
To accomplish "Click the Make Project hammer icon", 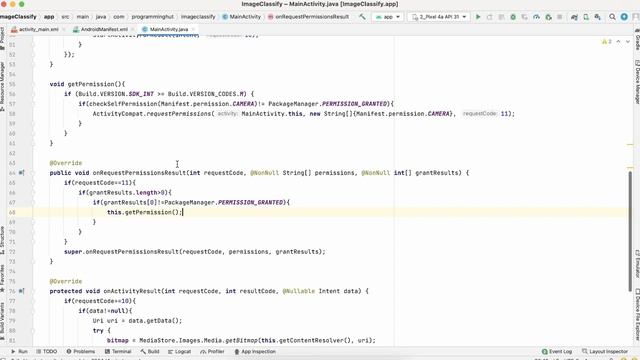I will [362, 17].
